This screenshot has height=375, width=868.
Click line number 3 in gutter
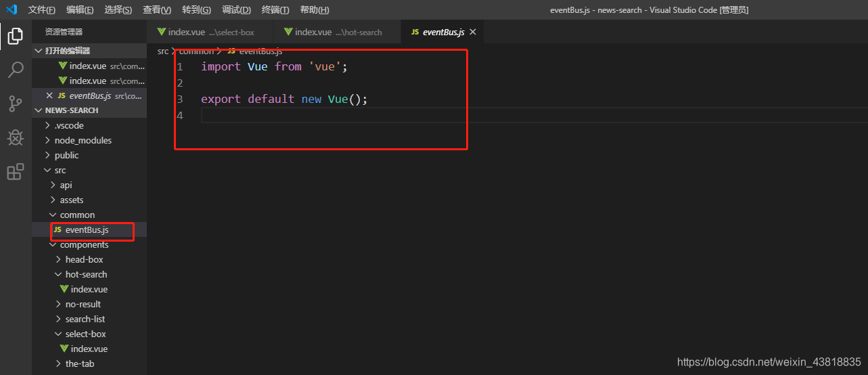coord(180,99)
